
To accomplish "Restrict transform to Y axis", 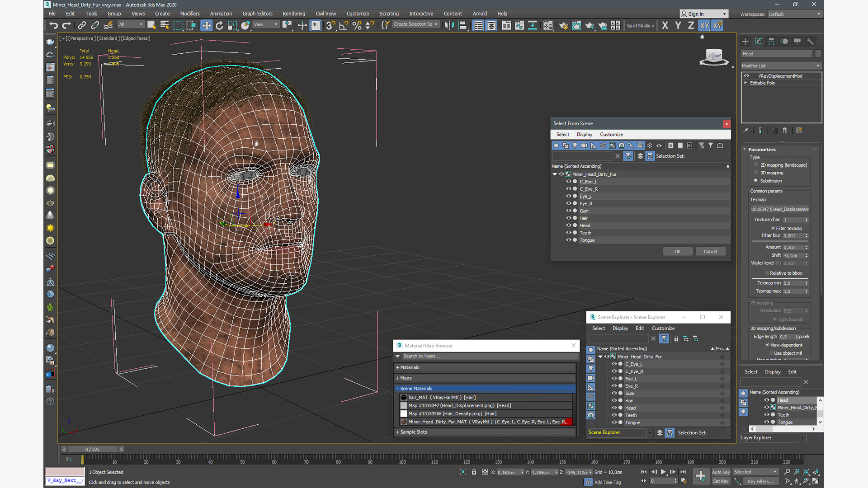I will (678, 25).
